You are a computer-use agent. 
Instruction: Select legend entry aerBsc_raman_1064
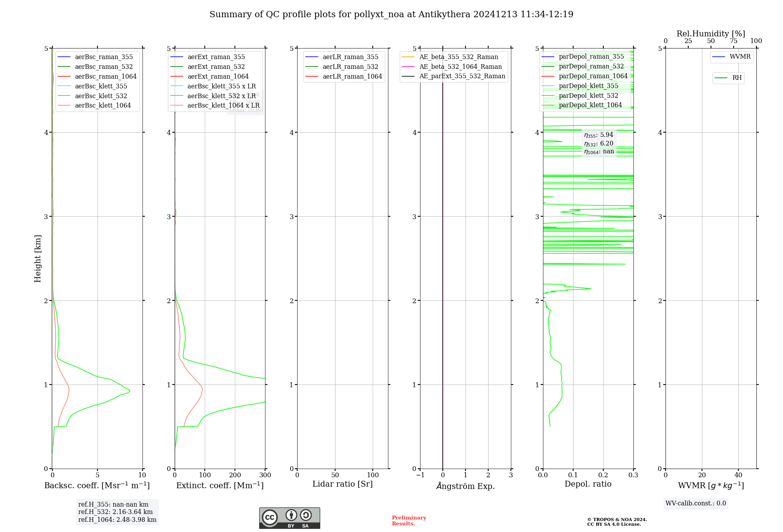[x=97, y=77]
